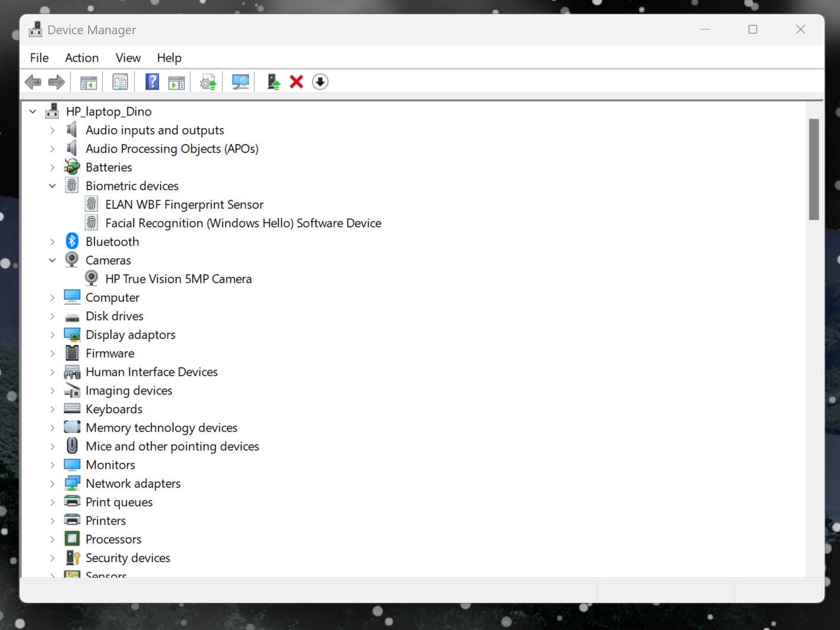Click the Disable device down-arrow icon
Image resolution: width=840 pixels, height=630 pixels.
click(x=320, y=81)
